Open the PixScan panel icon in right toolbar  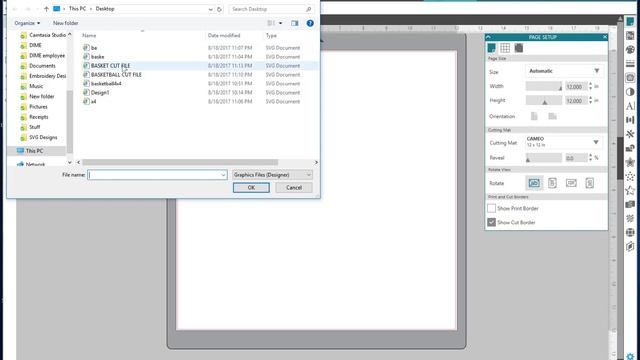630,36
